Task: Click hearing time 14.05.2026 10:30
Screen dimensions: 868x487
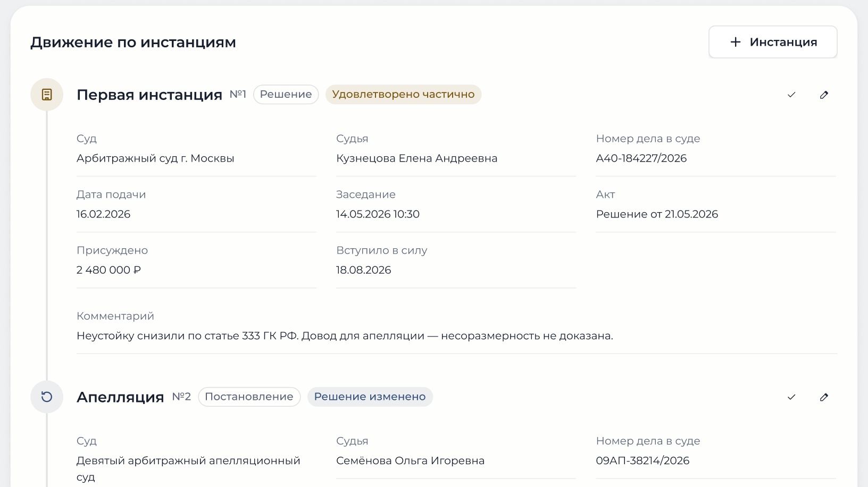Action: 378,214
